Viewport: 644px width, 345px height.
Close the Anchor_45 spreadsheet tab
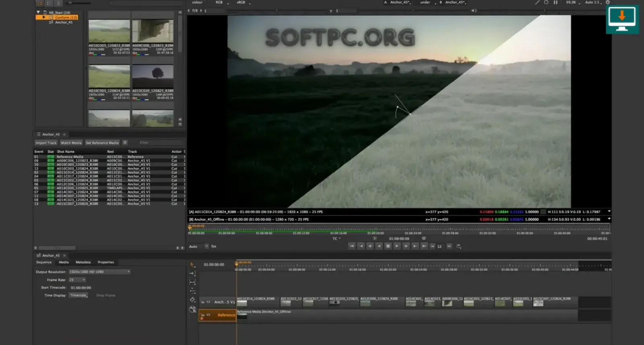64,134
